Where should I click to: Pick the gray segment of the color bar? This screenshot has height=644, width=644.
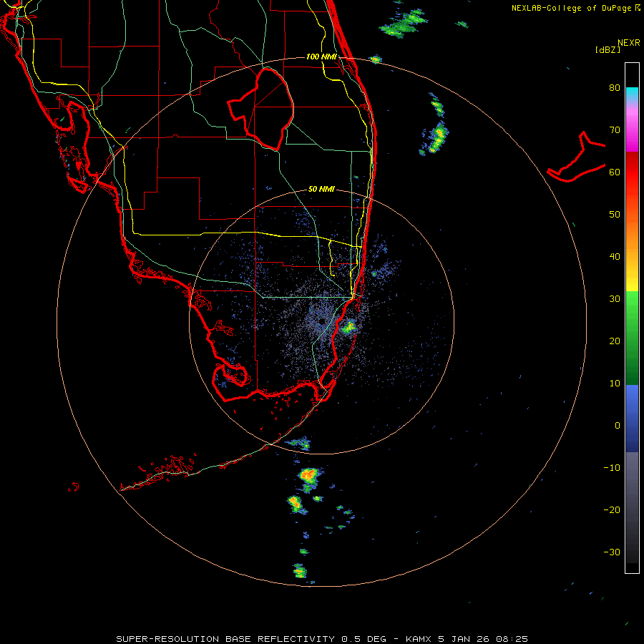[x=632, y=507]
